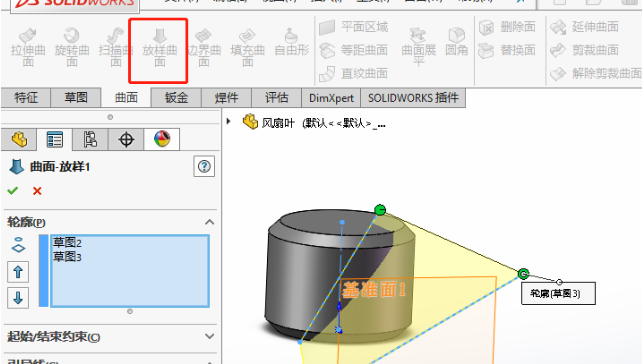The width and height of the screenshot is (642, 364).
Task: Open the ConfigurationManager tab
Action: [90, 140]
